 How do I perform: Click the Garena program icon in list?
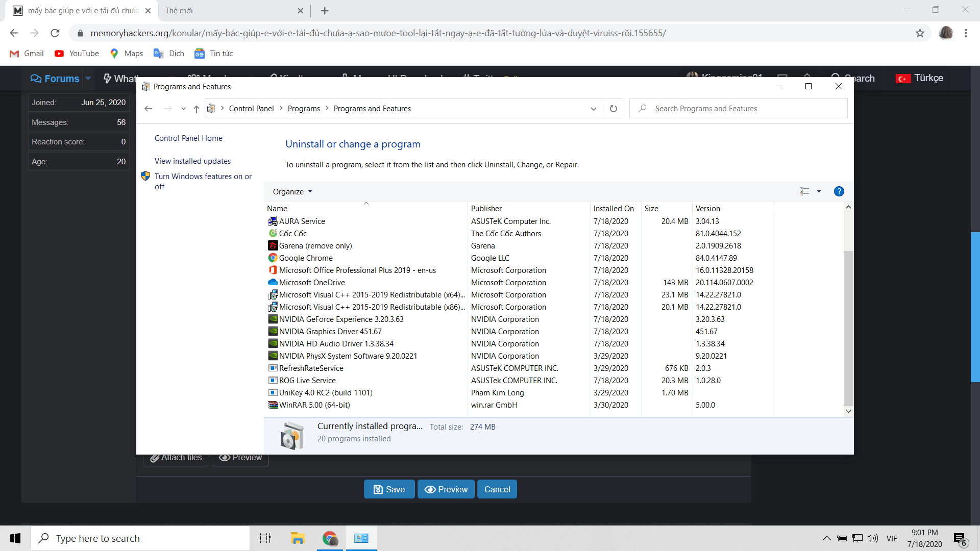point(273,245)
